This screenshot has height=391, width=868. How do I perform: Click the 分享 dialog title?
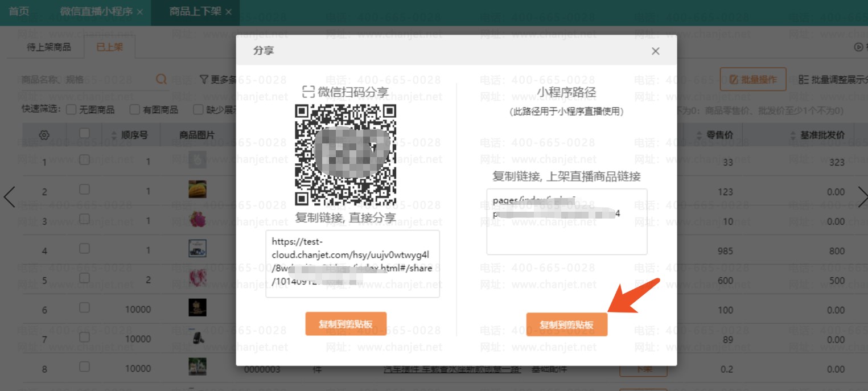point(264,51)
